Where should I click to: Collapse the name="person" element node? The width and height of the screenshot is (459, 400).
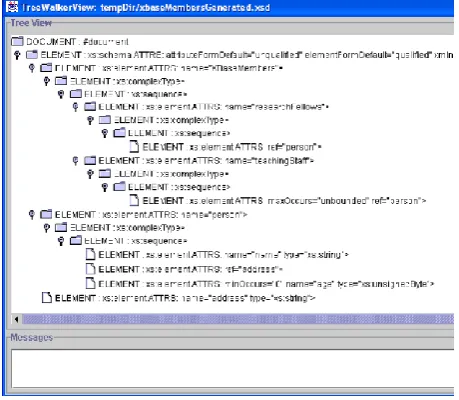click(32, 214)
